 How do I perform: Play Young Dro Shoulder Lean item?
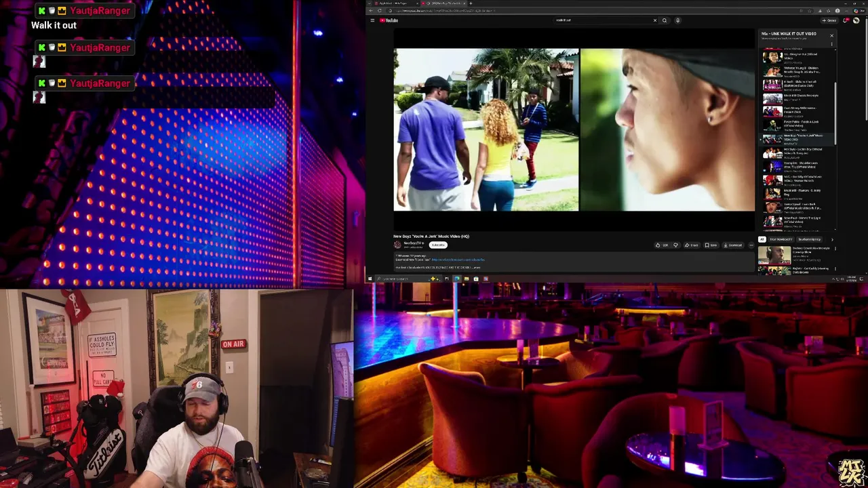click(x=796, y=167)
